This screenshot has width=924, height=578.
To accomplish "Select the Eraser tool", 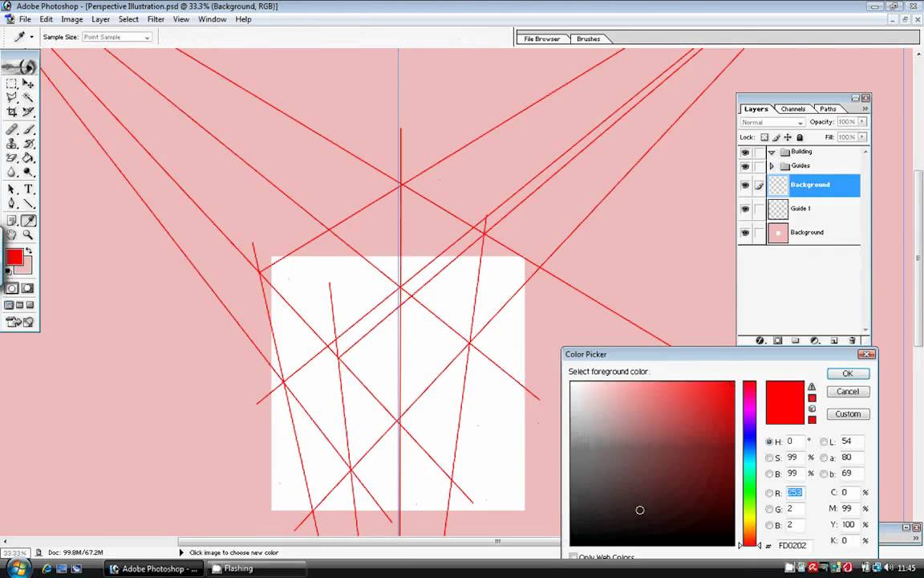I will [11, 157].
